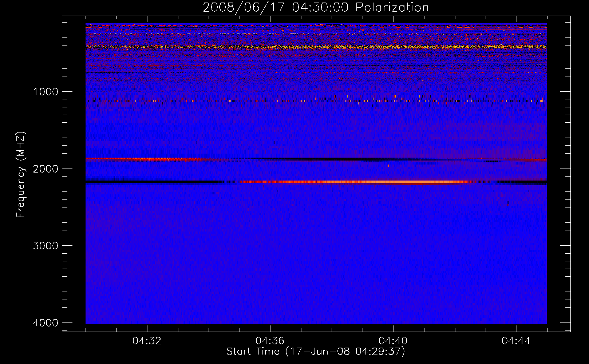Click the 'Start Time (17-Jun-08 04:29:37)' label
This screenshot has height=364, width=589.
pyautogui.click(x=316, y=352)
